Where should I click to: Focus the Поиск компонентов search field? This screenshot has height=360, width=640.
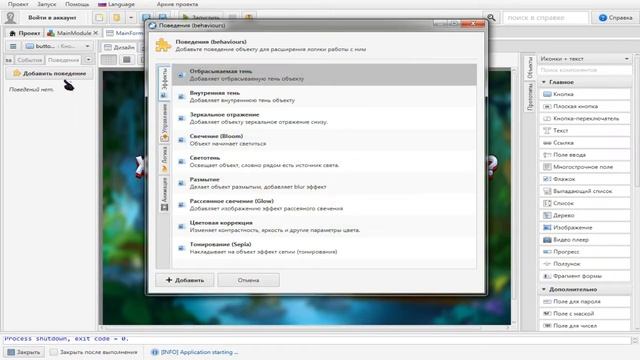[584, 70]
